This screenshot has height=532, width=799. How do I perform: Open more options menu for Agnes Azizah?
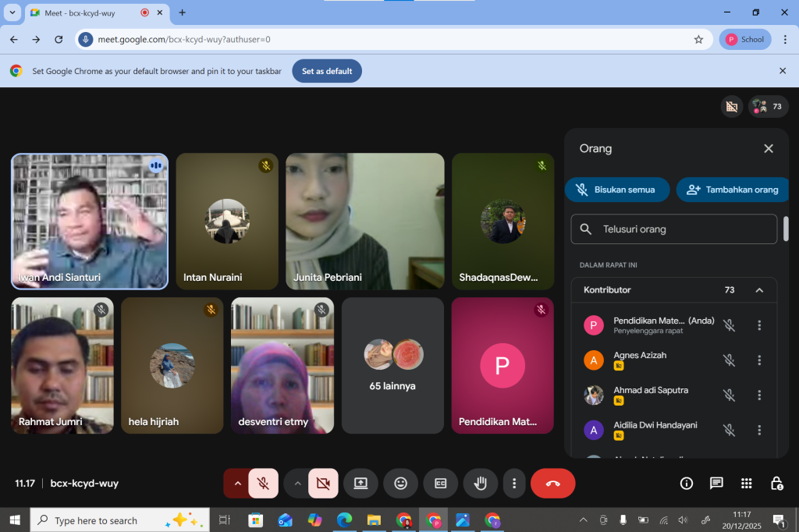click(759, 360)
